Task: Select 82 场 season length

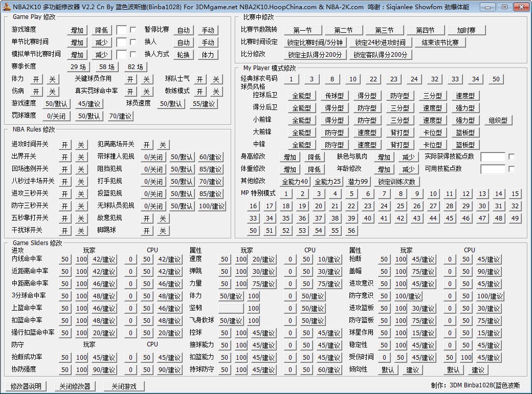Action: (136, 67)
